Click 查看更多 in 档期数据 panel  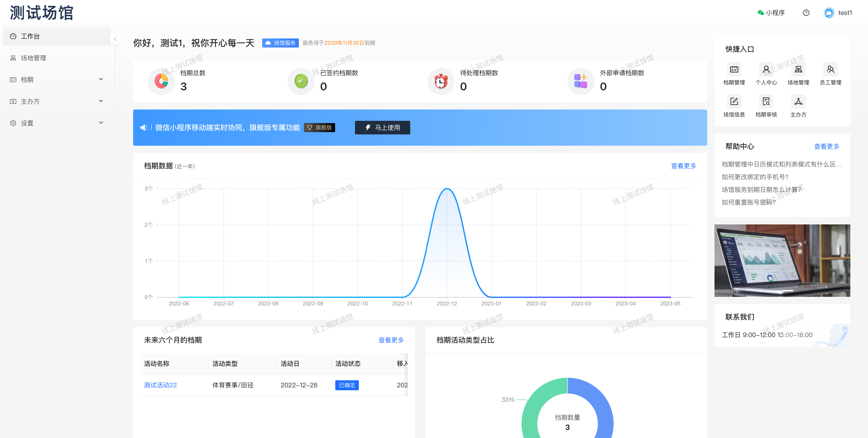coord(683,166)
